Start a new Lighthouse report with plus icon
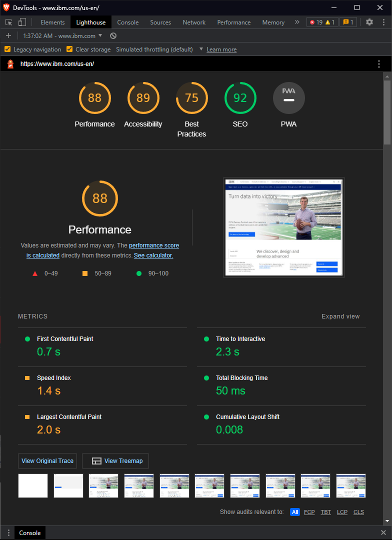Image resolution: width=392 pixels, height=540 pixels. coord(8,36)
